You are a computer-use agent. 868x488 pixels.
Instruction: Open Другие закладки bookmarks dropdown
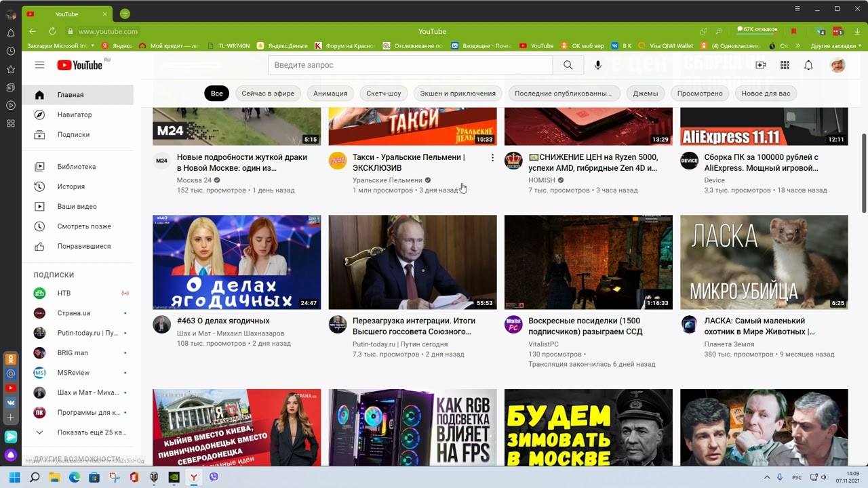(836, 46)
